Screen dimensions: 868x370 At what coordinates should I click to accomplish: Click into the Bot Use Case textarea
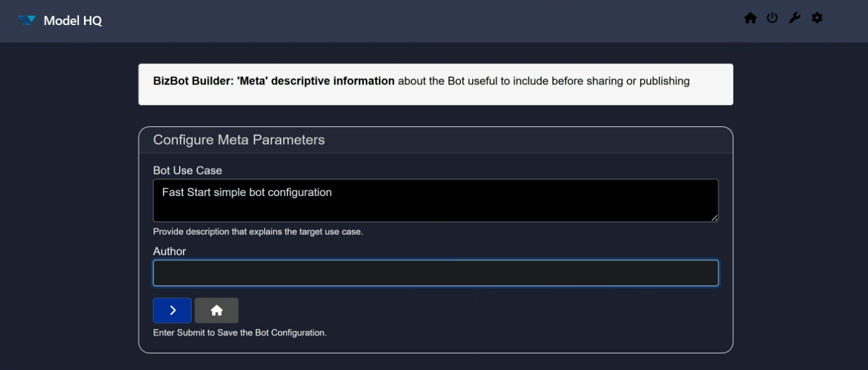435,207
